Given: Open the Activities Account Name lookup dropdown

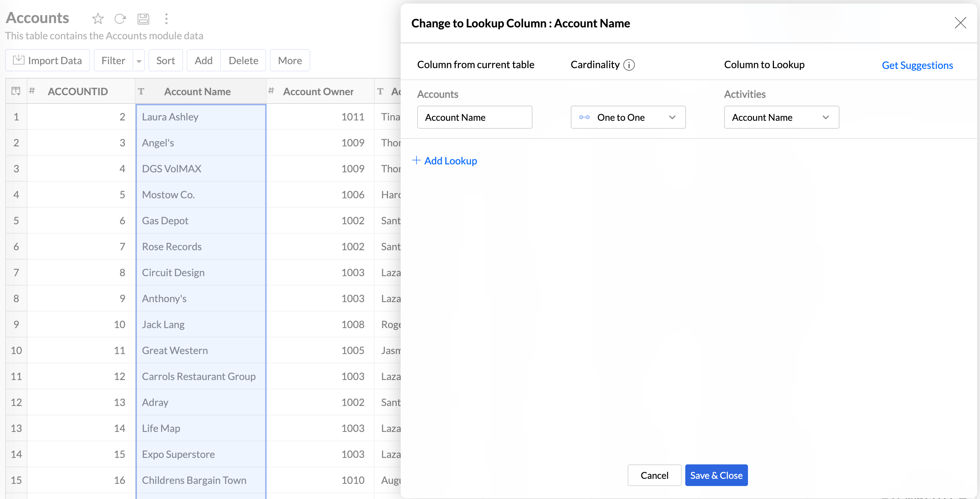Looking at the screenshot, I should [781, 117].
